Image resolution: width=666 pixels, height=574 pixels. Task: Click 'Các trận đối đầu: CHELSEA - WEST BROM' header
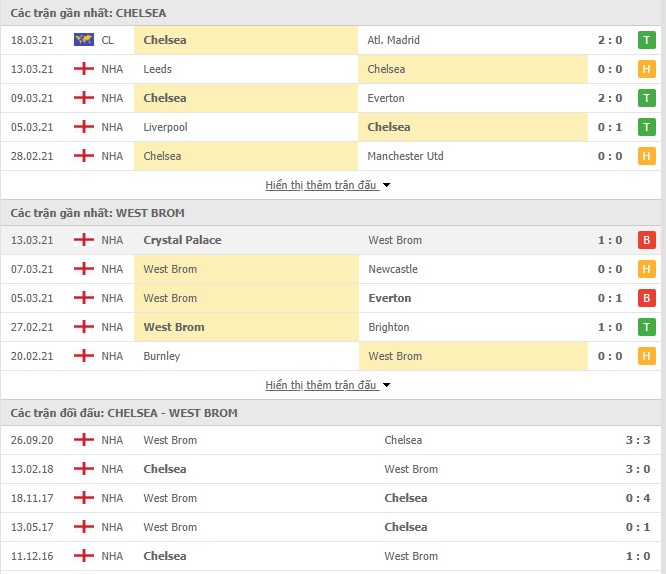click(x=124, y=413)
